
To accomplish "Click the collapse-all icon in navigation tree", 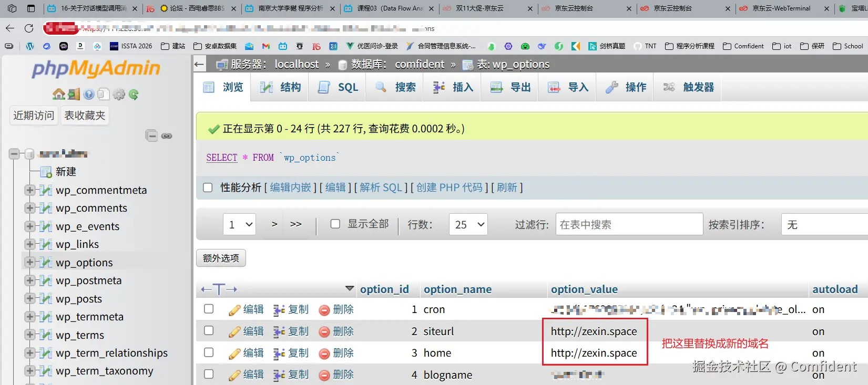I will coord(151,136).
